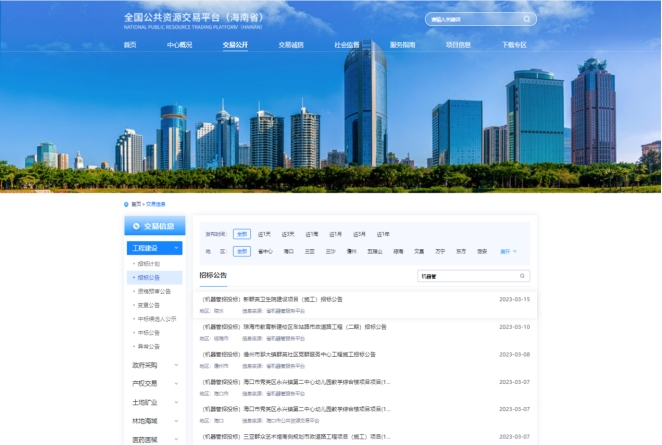Open 招标计划 in the sidebar
Screen dimensions: 662x445
[x=149, y=264]
